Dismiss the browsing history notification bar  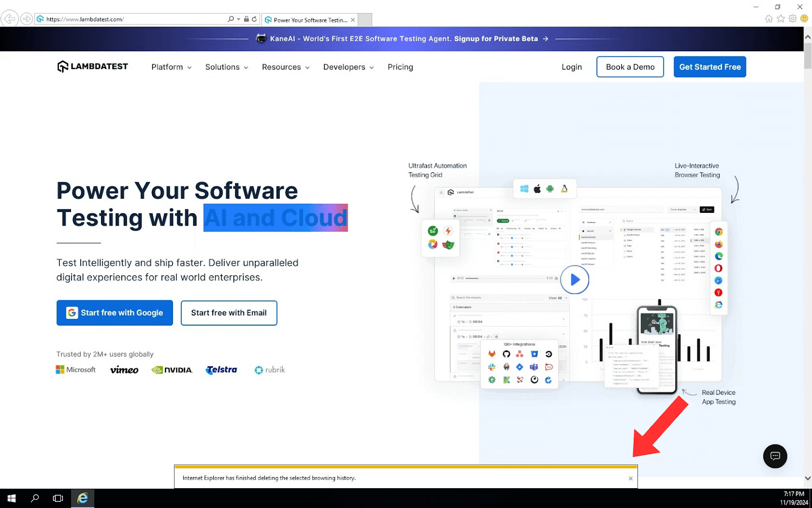point(630,479)
